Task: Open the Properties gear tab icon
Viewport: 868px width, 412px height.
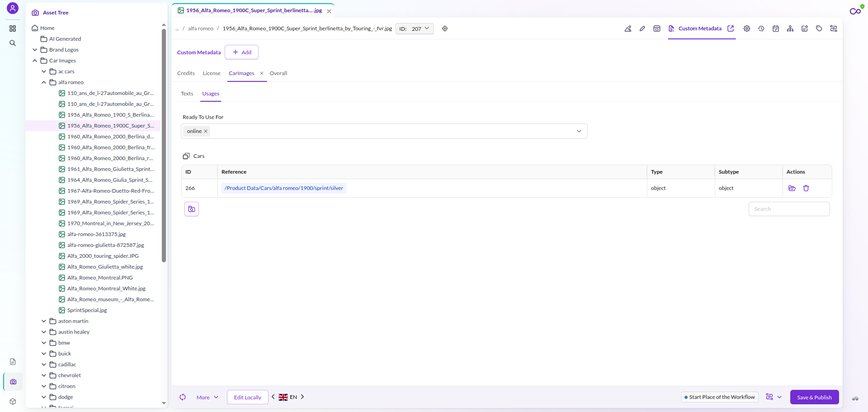Action: tap(747, 28)
